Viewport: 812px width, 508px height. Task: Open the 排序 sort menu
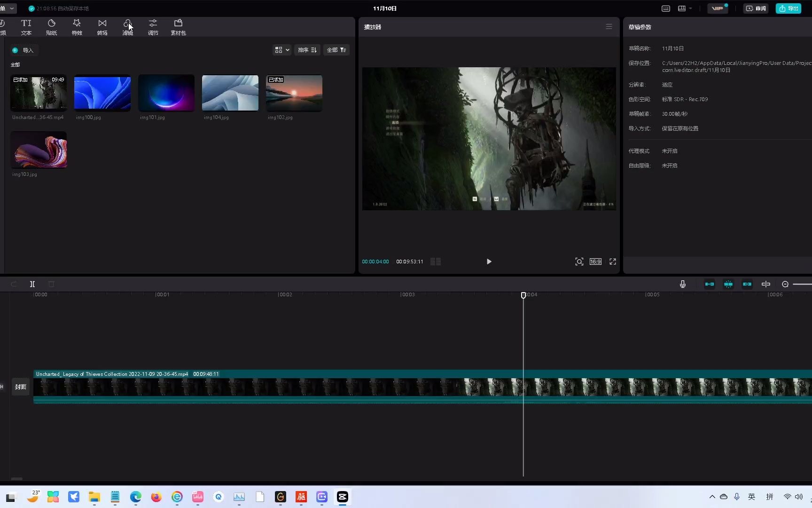307,50
